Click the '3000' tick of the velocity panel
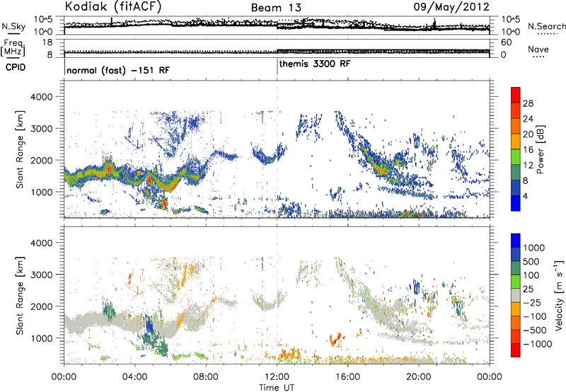566x392 pixels. tap(41, 275)
